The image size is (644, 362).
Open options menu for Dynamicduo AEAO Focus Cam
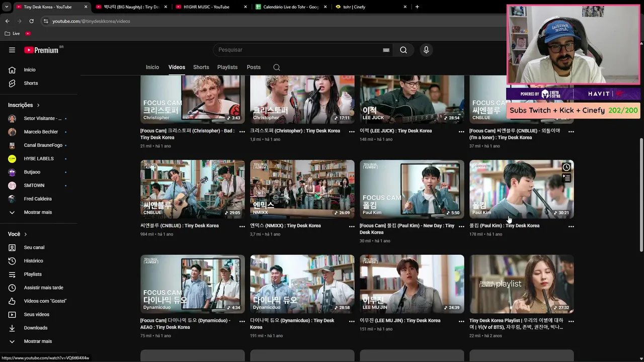pos(242,321)
